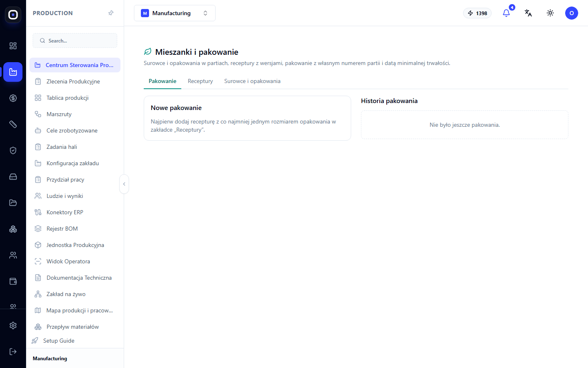This screenshot has width=588, height=368.
Task: Toggle the light/dark theme sun icon
Action: click(x=550, y=13)
